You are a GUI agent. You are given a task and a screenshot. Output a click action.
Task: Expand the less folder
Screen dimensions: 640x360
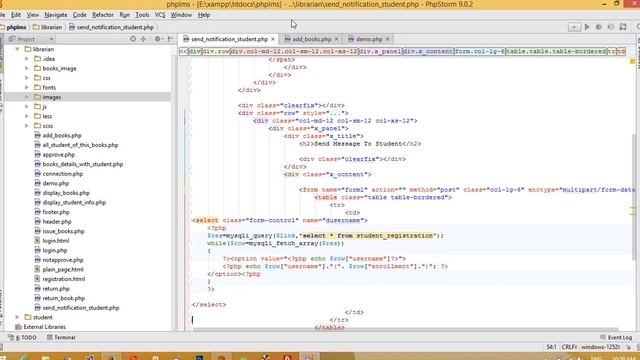pyautogui.click(x=27, y=116)
